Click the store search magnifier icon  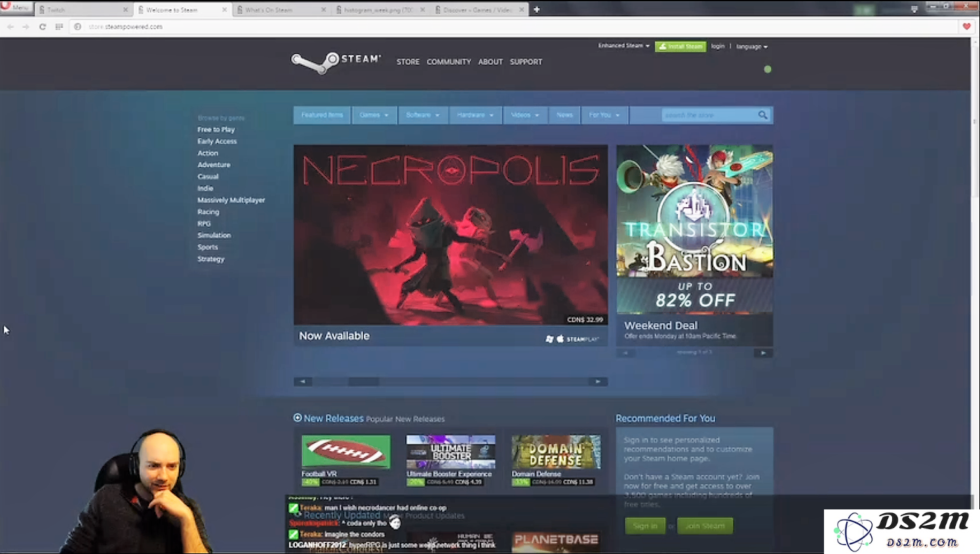coord(762,115)
